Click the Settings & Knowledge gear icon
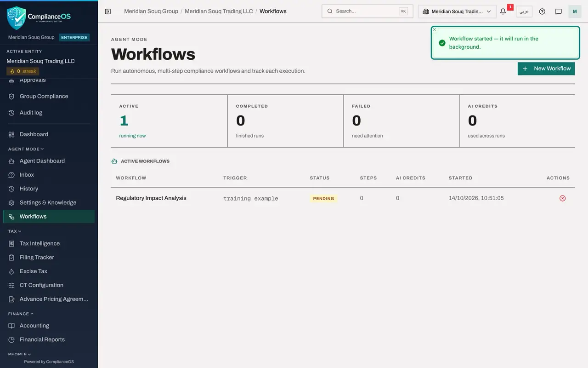 click(11, 202)
